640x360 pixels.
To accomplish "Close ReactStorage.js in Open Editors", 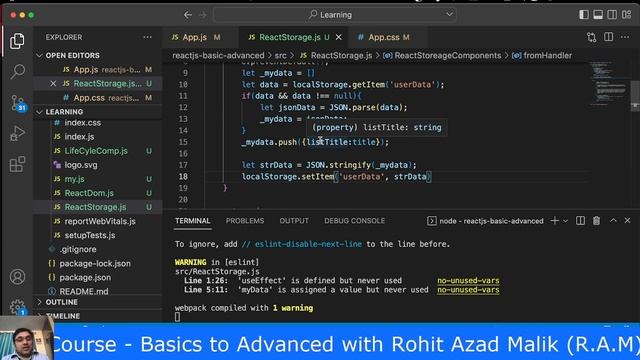I will click(53, 84).
